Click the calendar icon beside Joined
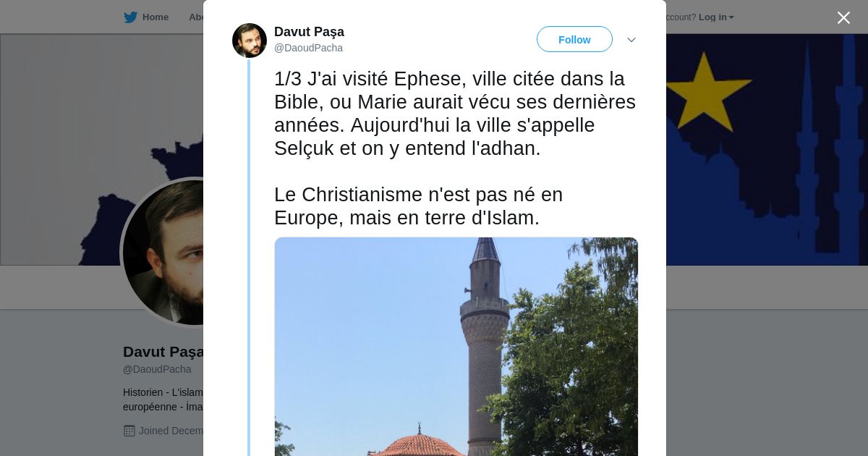The width and height of the screenshot is (868, 456). pyautogui.click(x=129, y=431)
